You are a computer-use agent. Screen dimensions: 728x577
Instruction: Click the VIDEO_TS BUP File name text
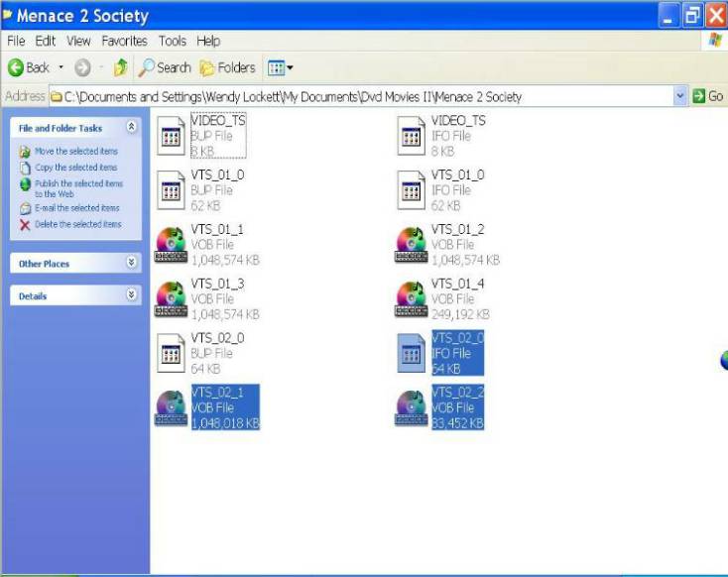218,121
